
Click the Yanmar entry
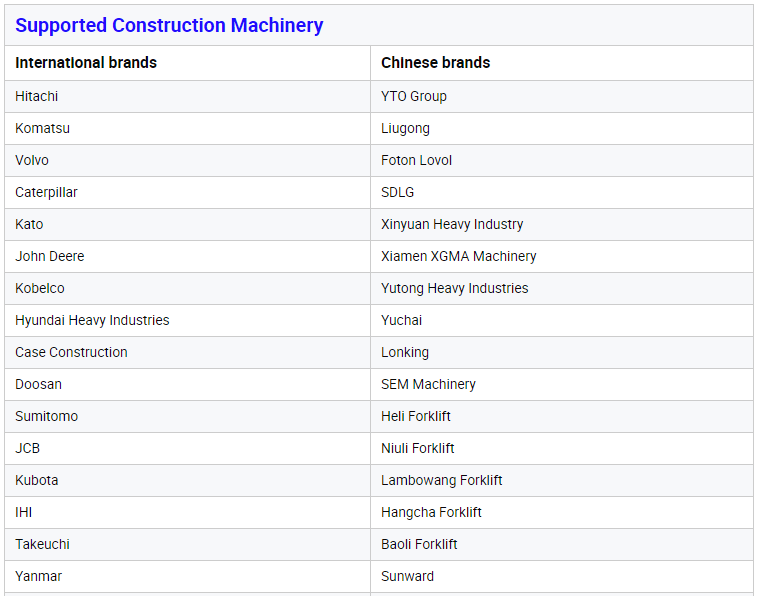pyautogui.click(x=39, y=576)
